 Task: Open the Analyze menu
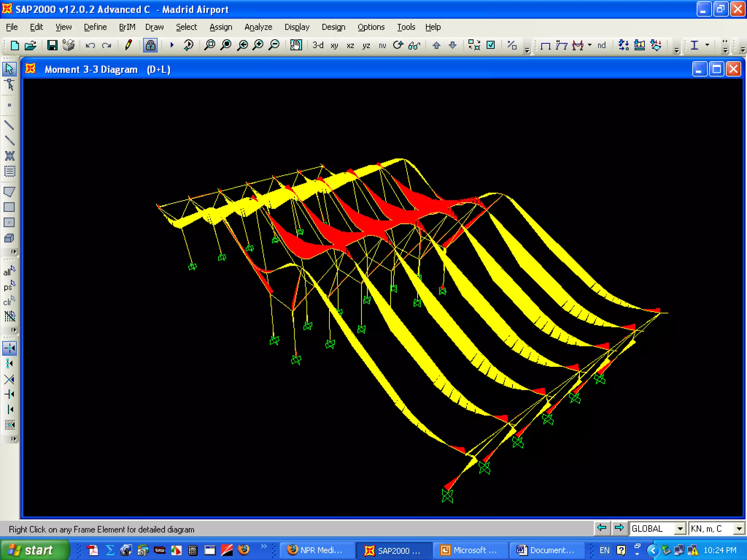pyautogui.click(x=258, y=27)
